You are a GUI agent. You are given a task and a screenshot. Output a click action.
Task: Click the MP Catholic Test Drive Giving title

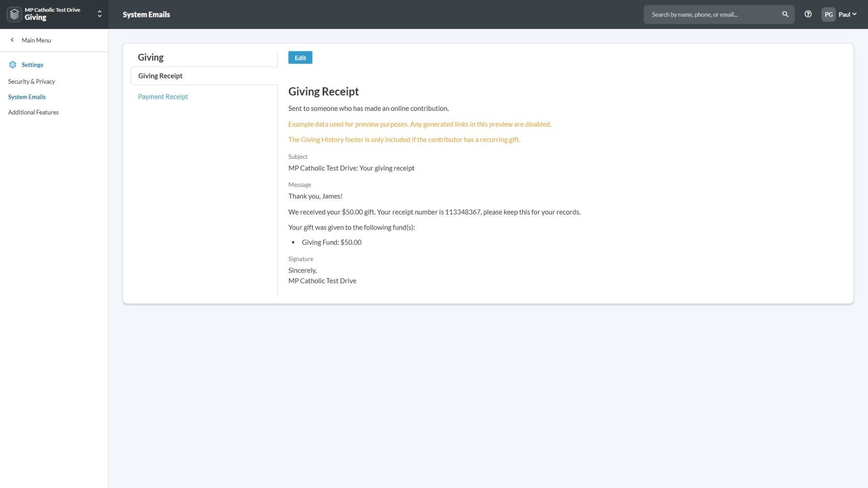[52, 14]
